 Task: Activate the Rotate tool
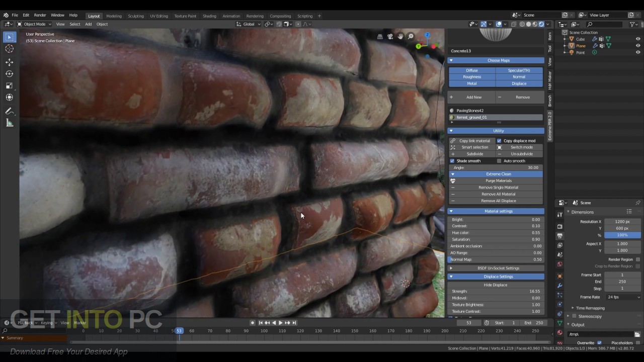(9, 74)
